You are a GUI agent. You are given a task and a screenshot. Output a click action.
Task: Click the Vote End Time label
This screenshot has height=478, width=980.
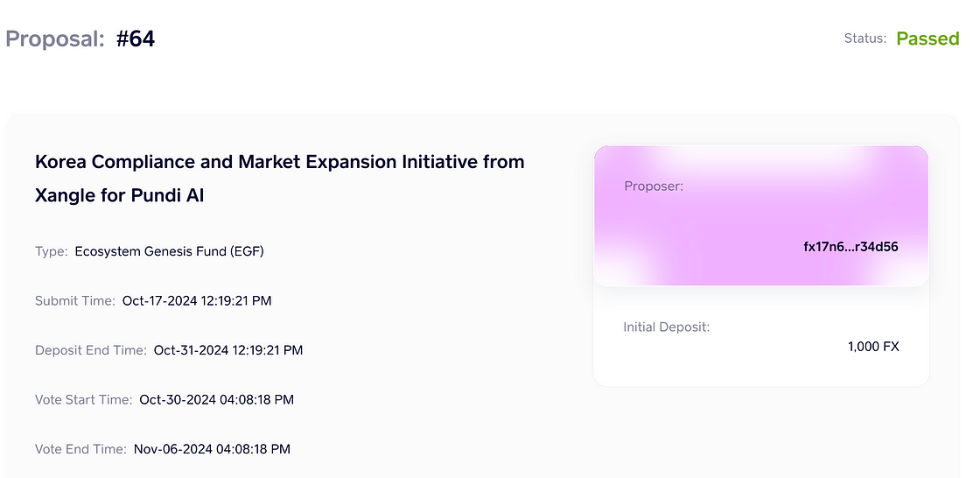point(80,449)
